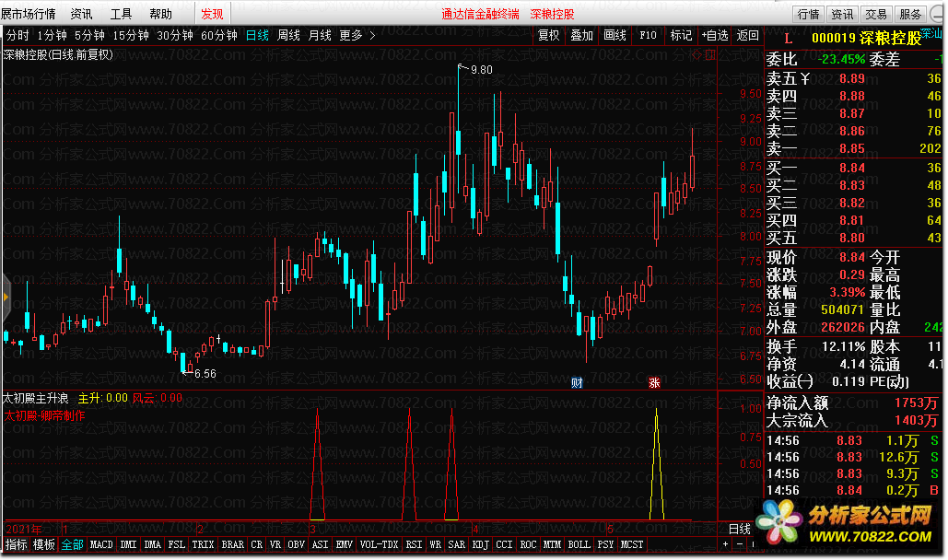Click the 返回 back button
This screenshot has width=948, height=560.
(747, 36)
